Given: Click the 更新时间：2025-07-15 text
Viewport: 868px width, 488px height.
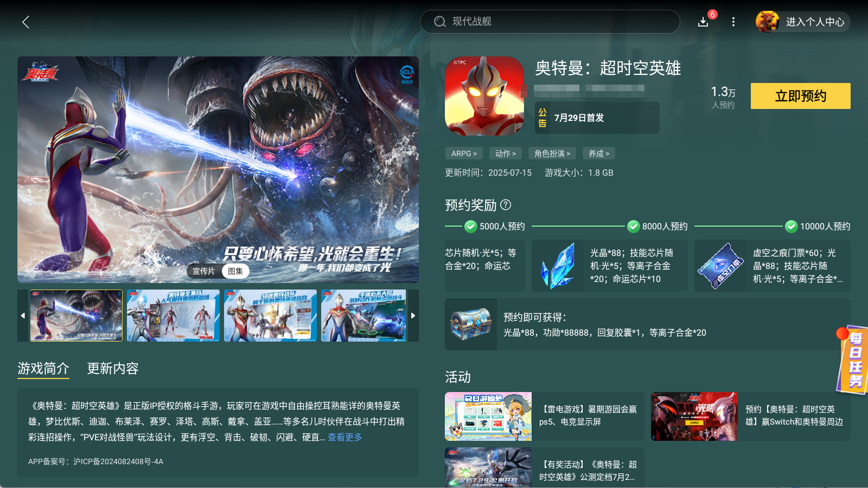Looking at the screenshot, I should [x=488, y=172].
